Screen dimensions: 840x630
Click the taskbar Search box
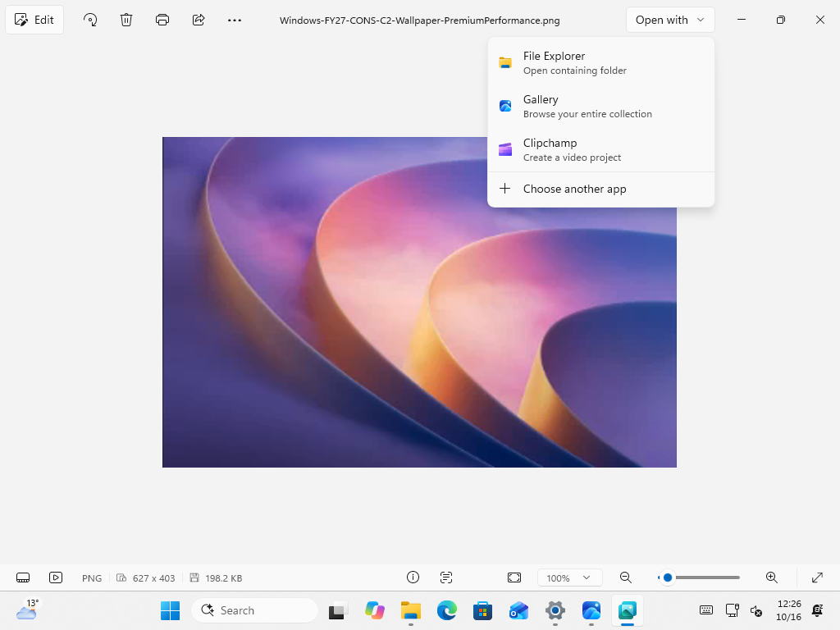254,610
